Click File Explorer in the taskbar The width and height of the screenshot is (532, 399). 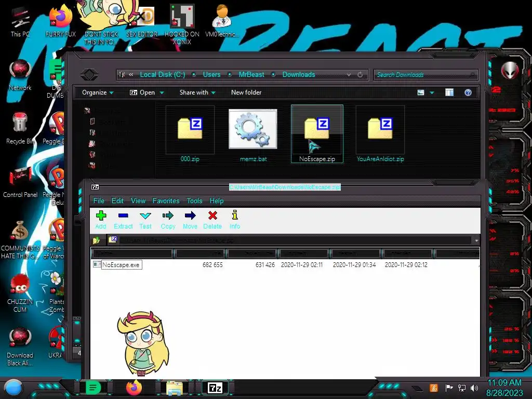(175, 388)
